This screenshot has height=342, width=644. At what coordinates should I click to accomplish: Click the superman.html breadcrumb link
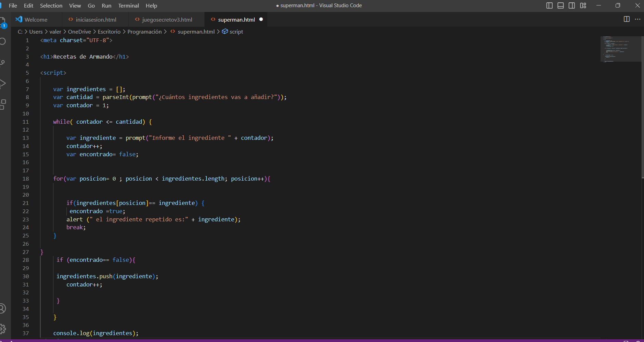click(x=196, y=32)
